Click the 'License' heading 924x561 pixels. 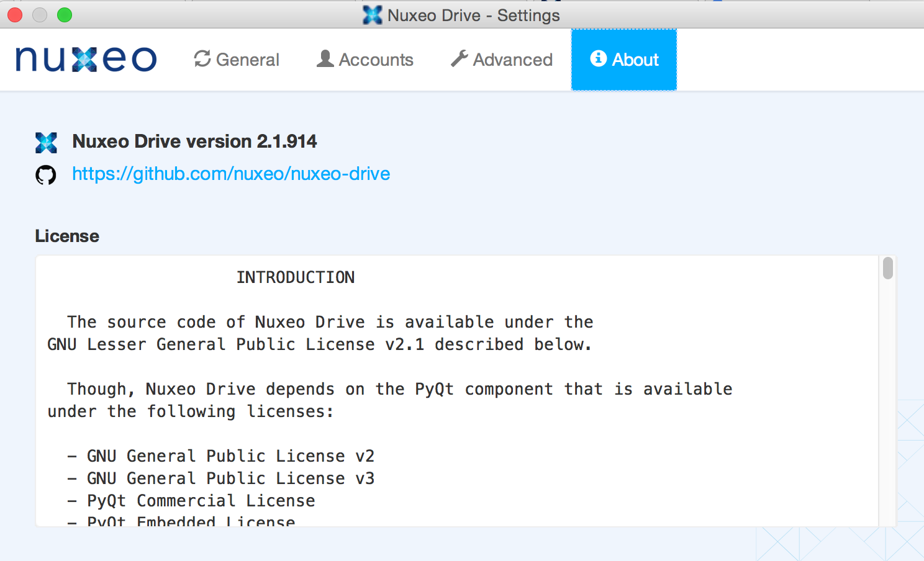click(67, 236)
